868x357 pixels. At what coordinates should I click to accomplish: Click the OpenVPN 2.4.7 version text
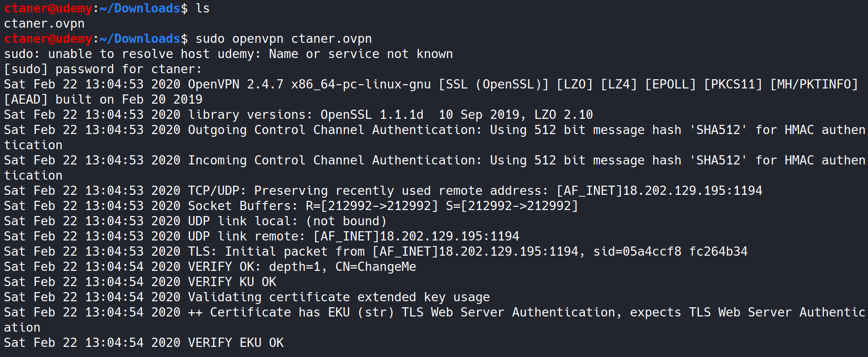click(236, 84)
